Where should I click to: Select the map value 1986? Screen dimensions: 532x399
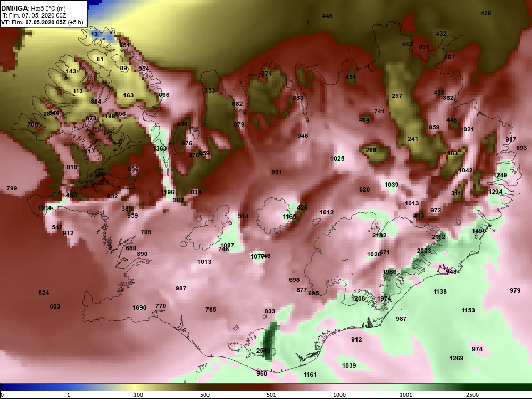click(389, 272)
